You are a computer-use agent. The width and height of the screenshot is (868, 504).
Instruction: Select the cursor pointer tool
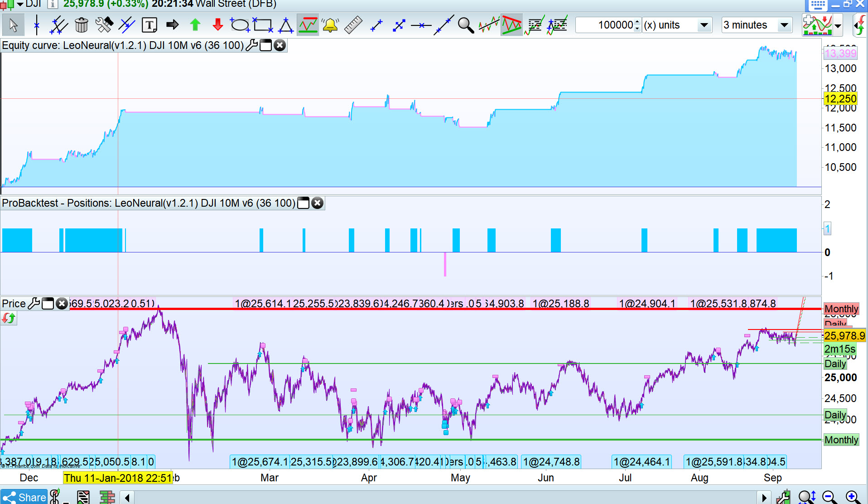(x=13, y=25)
